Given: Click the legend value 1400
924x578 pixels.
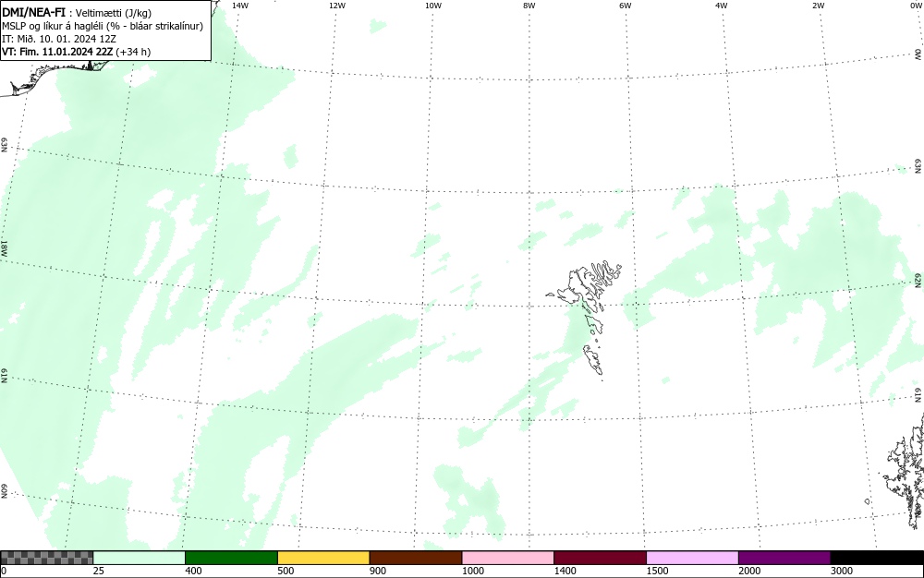Looking at the screenshot, I should point(565,571).
